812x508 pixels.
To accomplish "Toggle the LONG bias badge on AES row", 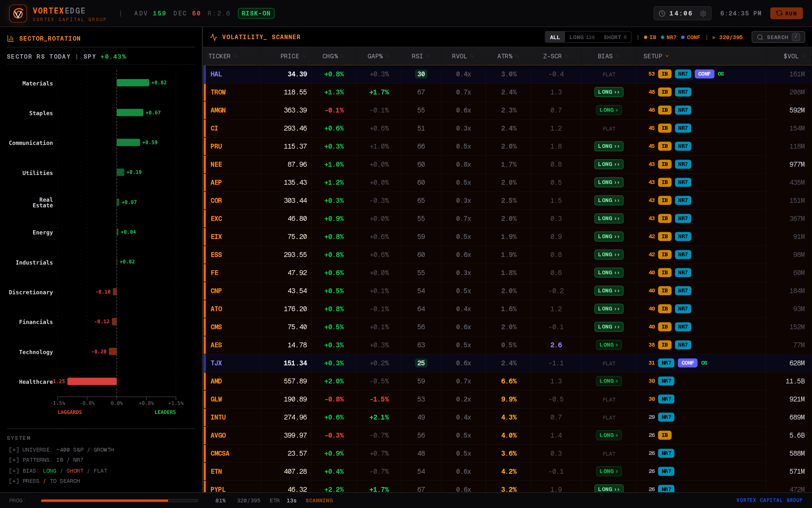I will 609,345.
